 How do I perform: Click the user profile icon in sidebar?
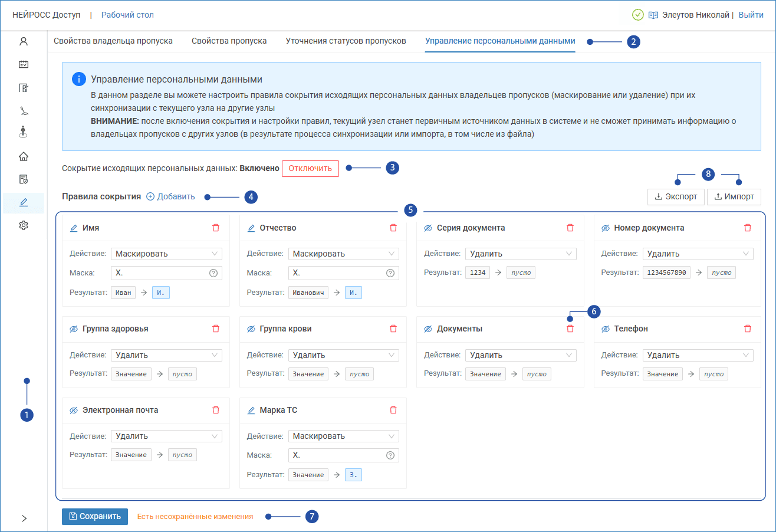(x=24, y=41)
